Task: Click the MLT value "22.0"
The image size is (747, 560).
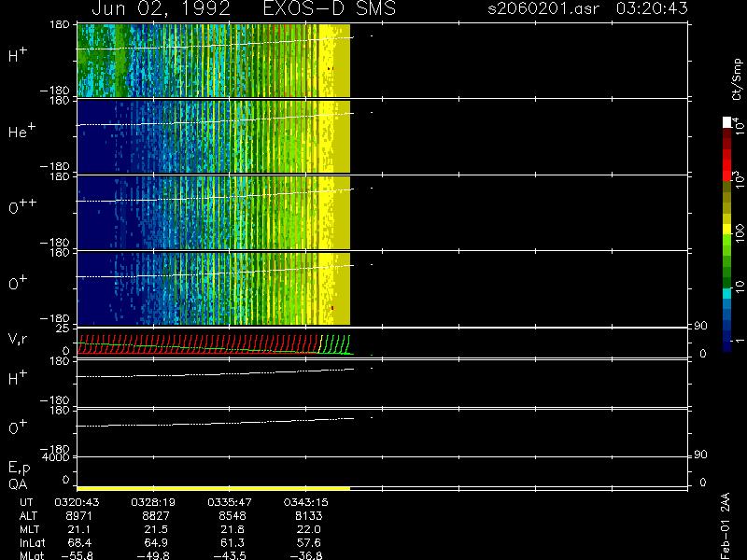Action: click(309, 529)
